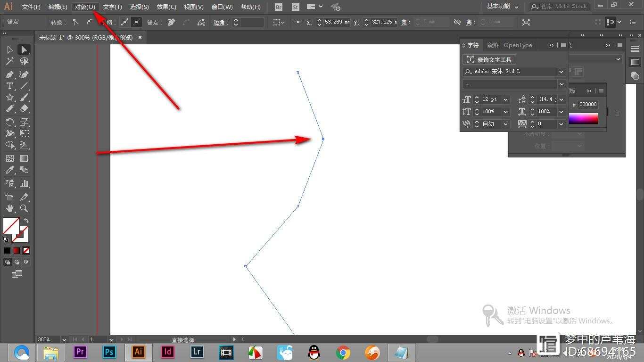Select the Width/Warp tool
Viewport: 644px width, 362px height.
10,133
